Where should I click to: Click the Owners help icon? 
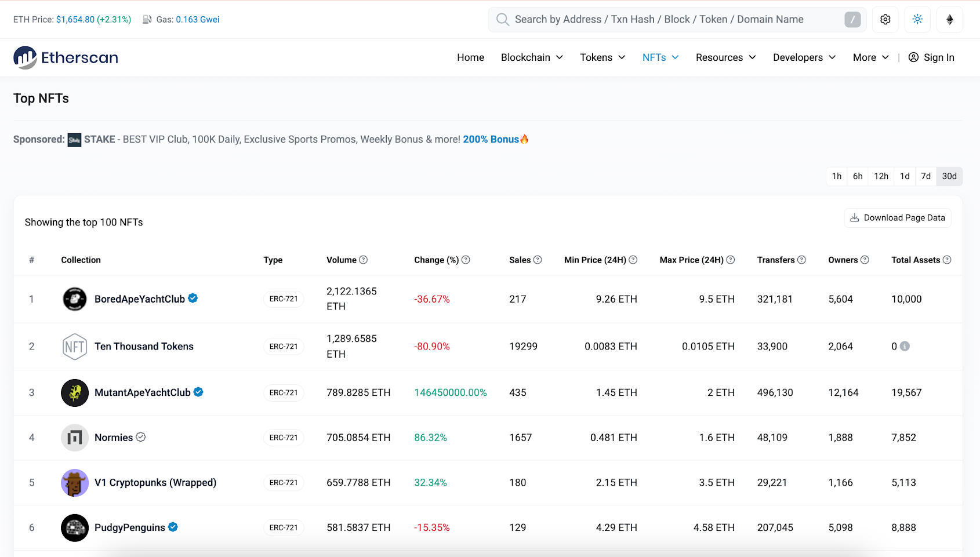(x=865, y=260)
